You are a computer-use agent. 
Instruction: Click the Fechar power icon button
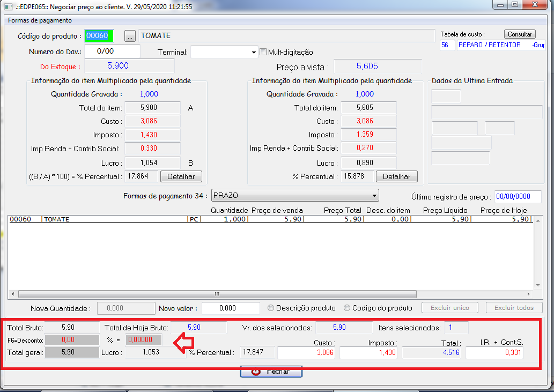pyautogui.click(x=271, y=372)
